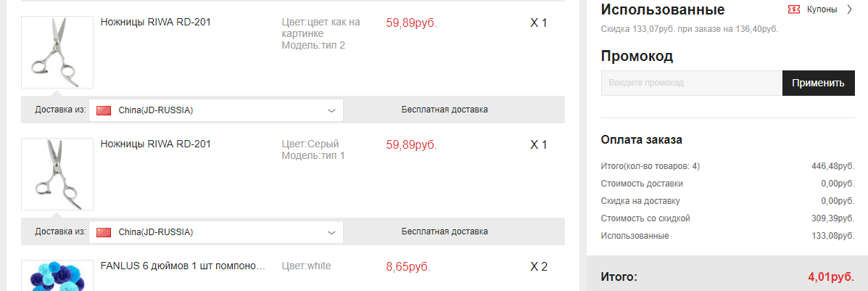This screenshot has height=291, width=868.
Task: Expand second China(JD-RUSSIA) shipping dropdown
Action: (x=216, y=232)
